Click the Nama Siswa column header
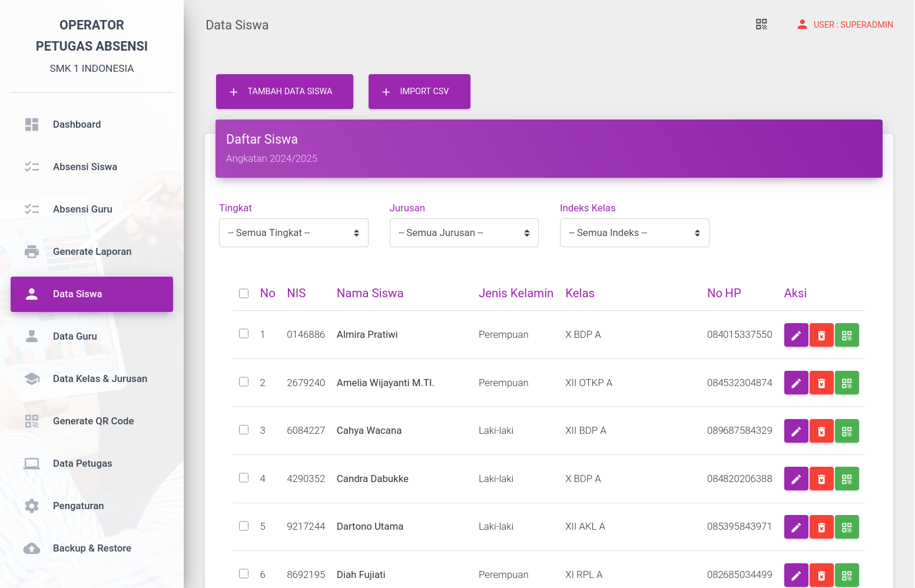The width and height of the screenshot is (915, 588). 370,293
